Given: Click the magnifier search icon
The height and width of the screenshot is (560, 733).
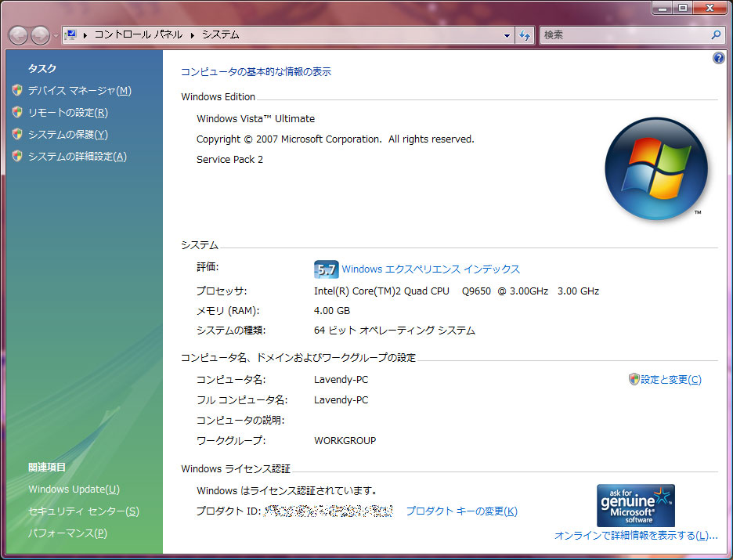Looking at the screenshot, I should (x=716, y=34).
